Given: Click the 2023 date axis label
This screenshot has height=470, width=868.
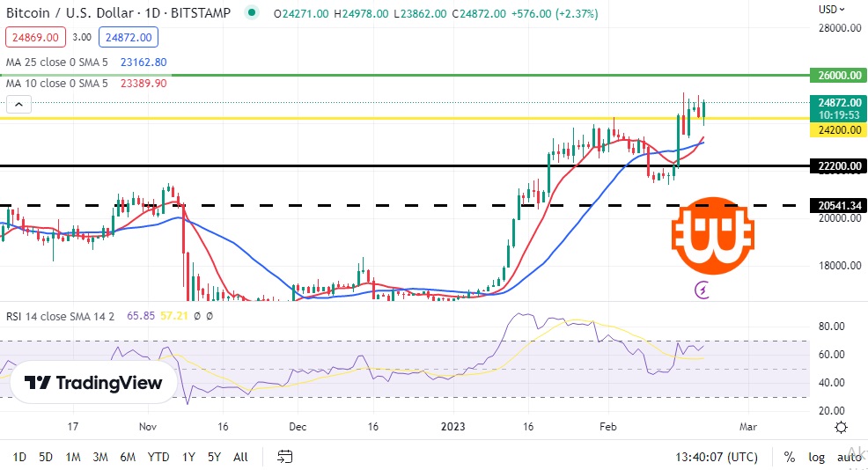Looking at the screenshot, I should pyautogui.click(x=452, y=427).
